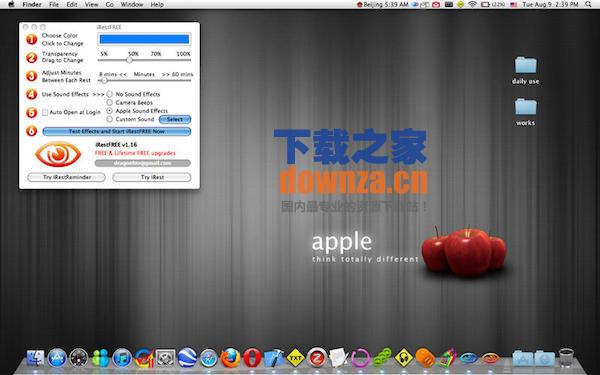This screenshot has width=600, height=375.
Task: Open the Edit menu
Action: click(72, 5)
